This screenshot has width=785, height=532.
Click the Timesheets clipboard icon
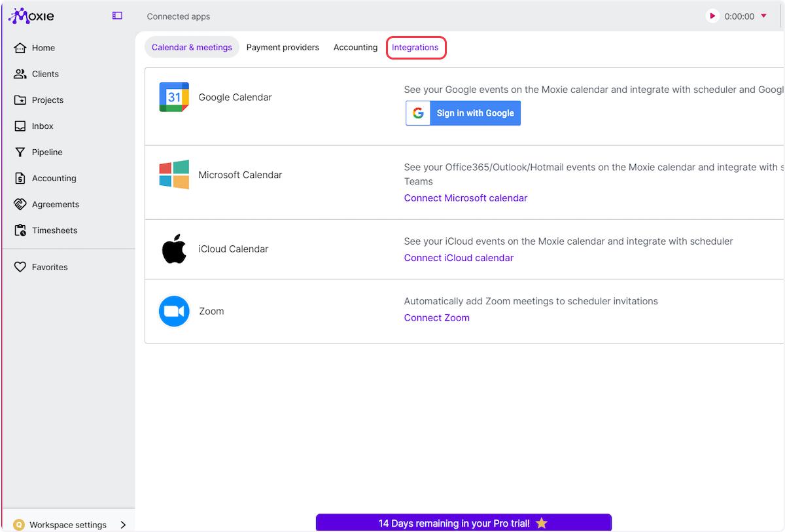(20, 230)
